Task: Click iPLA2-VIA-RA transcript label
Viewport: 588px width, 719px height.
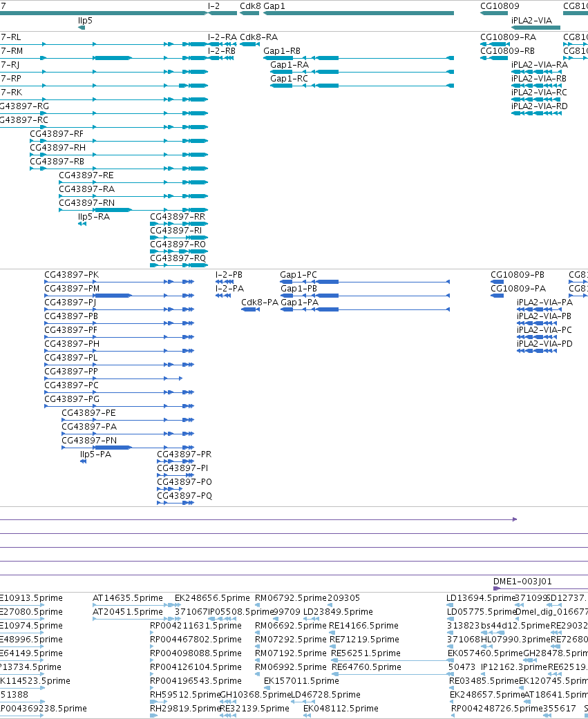Action: coord(540,65)
